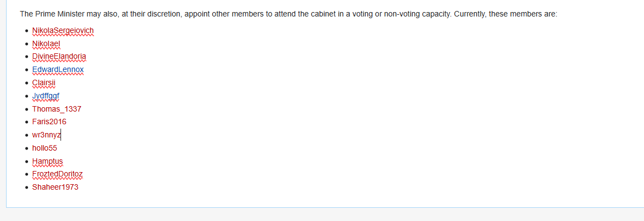Viewport: 644px width, 221px height.
Task: Click the Clairsii member link
Action: click(44, 83)
